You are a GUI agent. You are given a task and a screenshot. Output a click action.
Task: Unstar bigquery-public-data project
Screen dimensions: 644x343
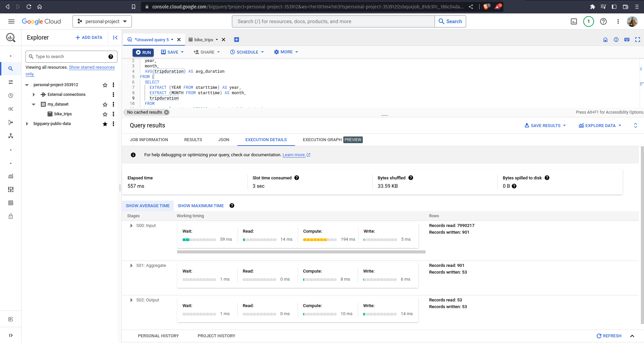pos(105,124)
